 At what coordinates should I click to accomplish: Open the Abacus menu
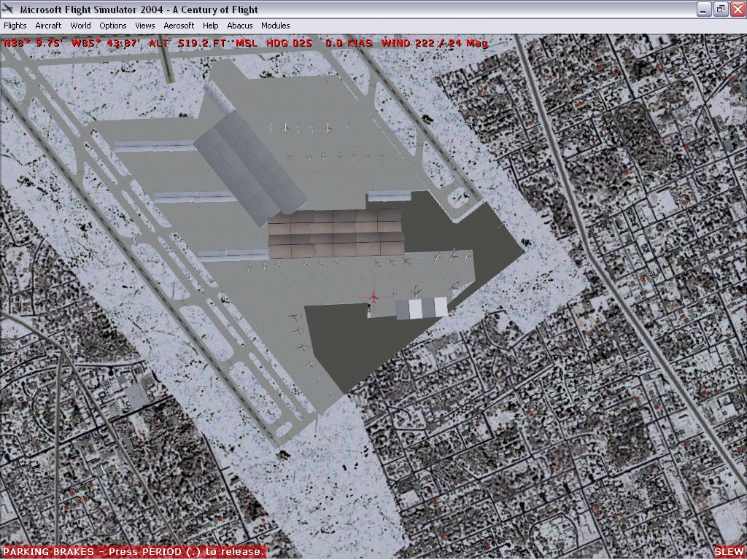[x=239, y=26]
